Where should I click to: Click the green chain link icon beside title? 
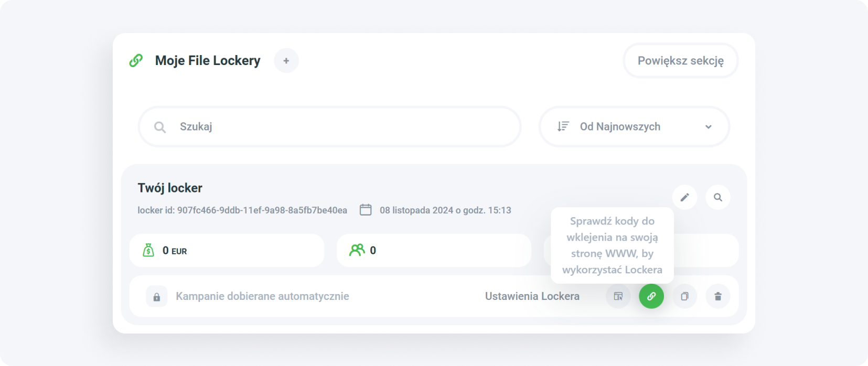[x=136, y=61]
